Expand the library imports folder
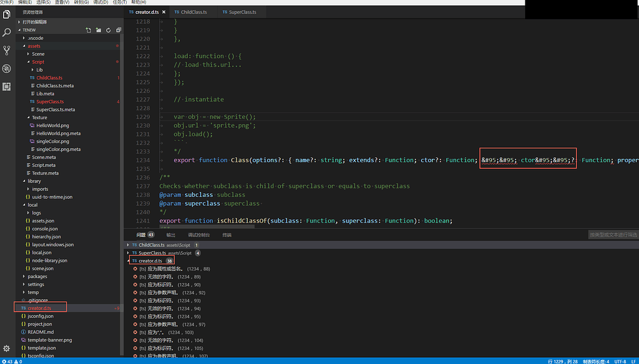The width and height of the screenshot is (639, 364). coord(40,189)
